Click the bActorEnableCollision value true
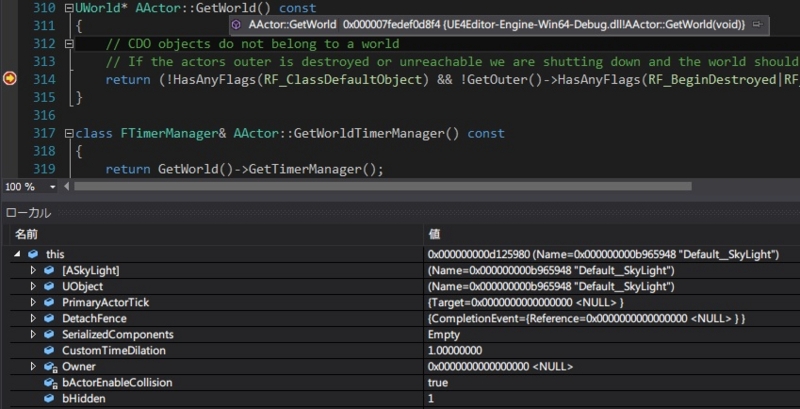This screenshot has height=409, width=800. (438, 382)
